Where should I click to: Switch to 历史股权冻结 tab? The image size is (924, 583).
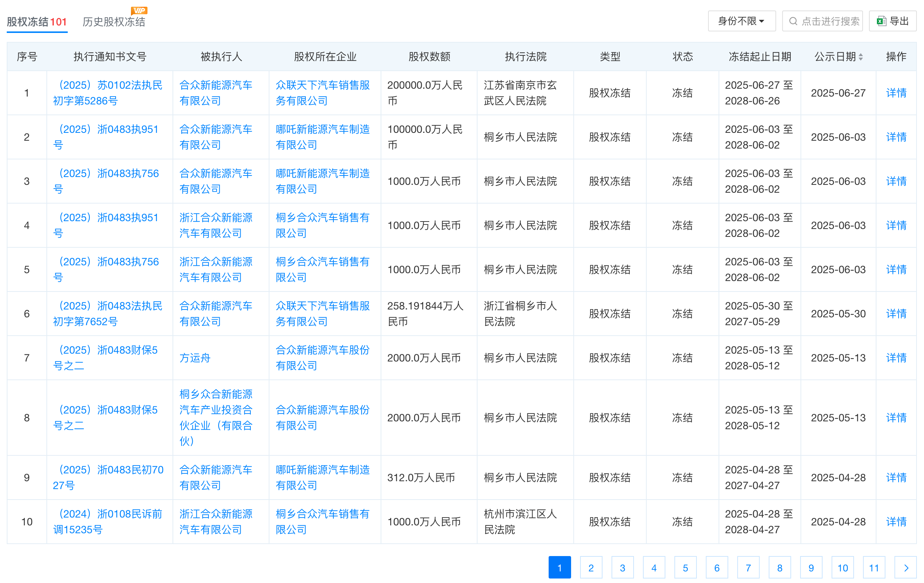[114, 22]
